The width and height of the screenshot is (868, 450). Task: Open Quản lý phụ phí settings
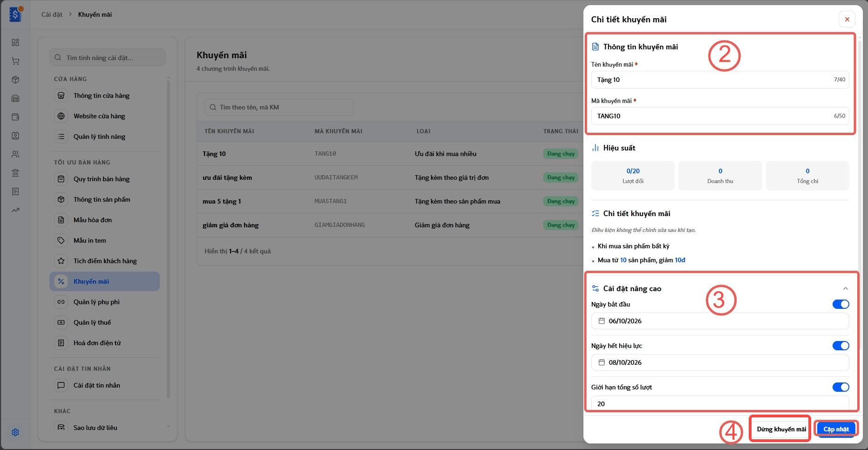pos(104,302)
